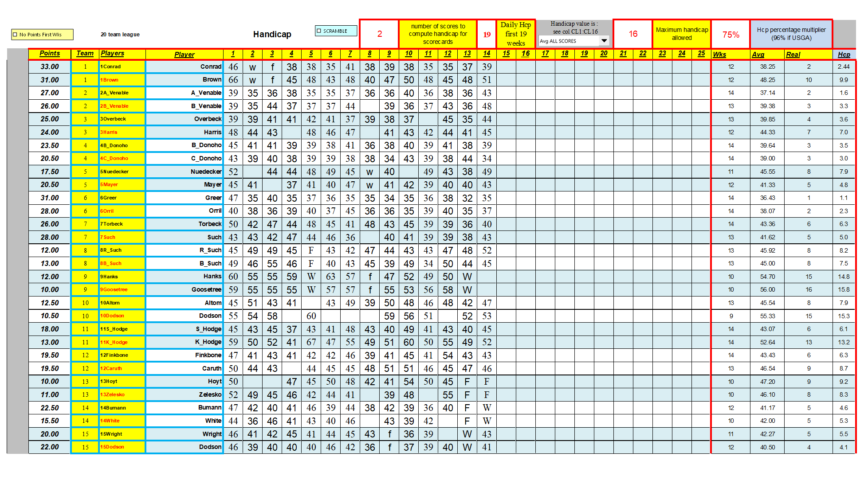This screenshot has height=480, width=868.
Task: Click the 12Finkbone cell in Players column
Action: 122,355
